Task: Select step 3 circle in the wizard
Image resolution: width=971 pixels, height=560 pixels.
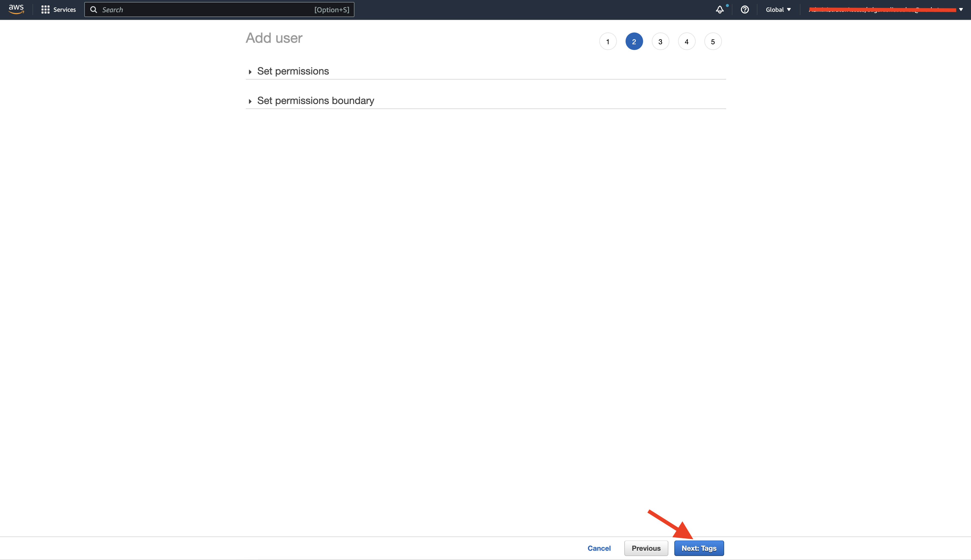Action: [x=660, y=41]
